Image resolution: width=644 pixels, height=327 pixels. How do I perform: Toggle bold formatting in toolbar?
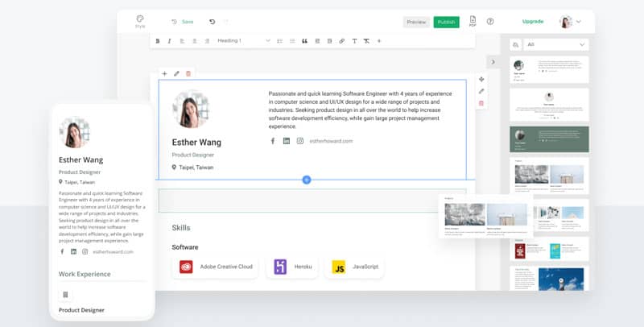tap(157, 41)
